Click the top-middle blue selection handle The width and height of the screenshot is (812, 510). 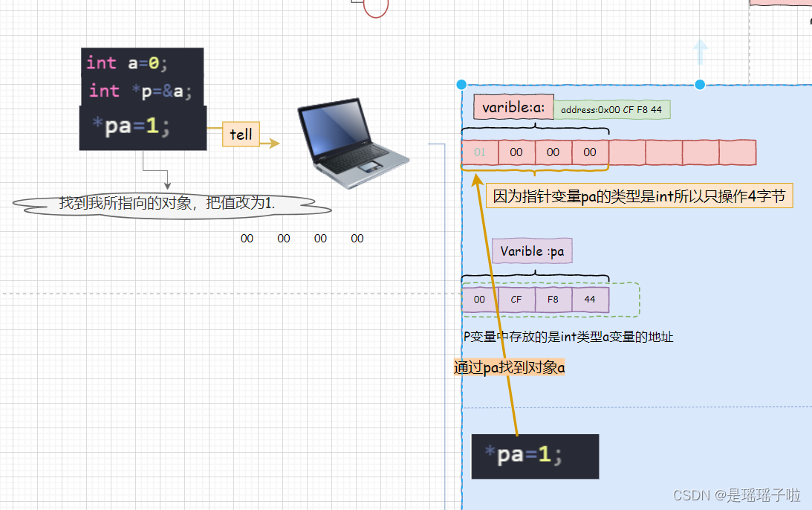coord(700,85)
